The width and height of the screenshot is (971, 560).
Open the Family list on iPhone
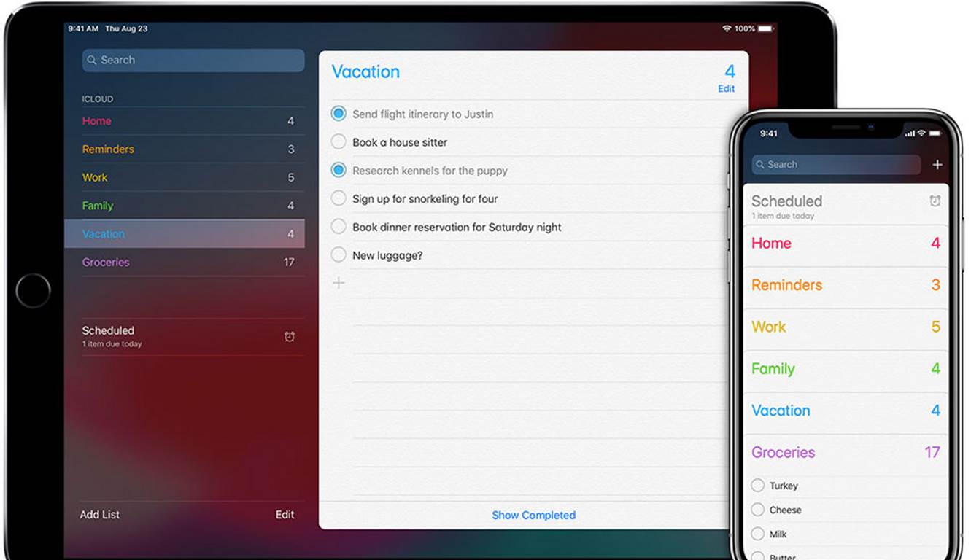[773, 369]
